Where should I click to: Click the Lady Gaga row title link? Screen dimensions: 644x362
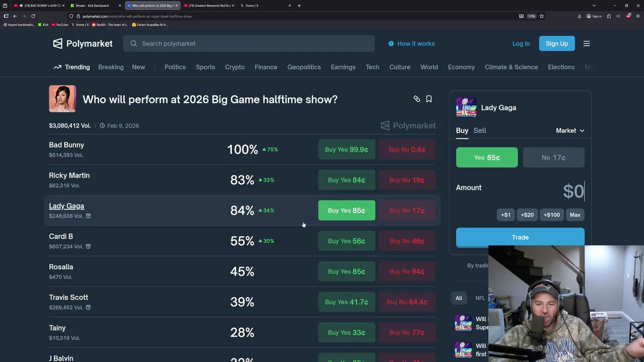pos(66,206)
